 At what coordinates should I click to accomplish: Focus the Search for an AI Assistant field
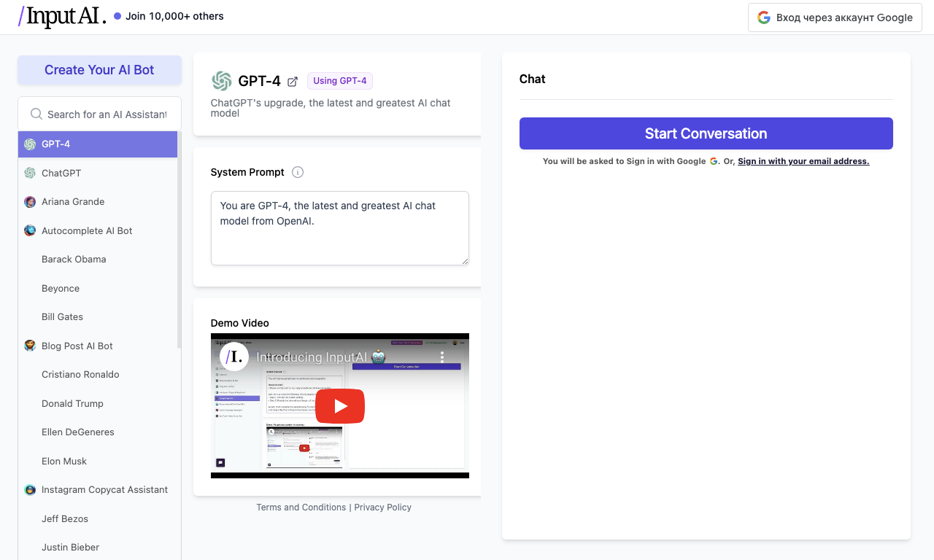pos(100,114)
